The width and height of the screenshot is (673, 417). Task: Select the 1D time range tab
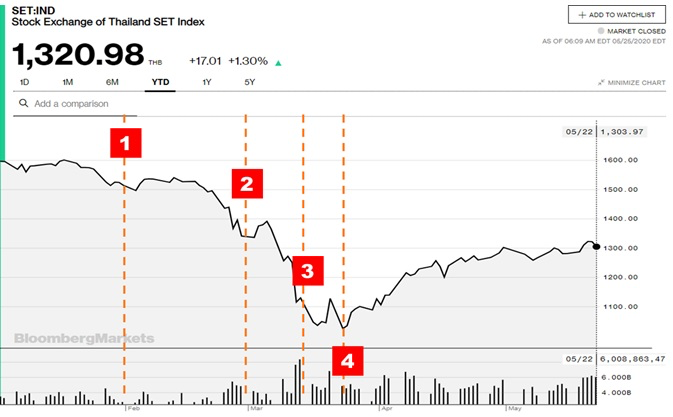[24, 82]
